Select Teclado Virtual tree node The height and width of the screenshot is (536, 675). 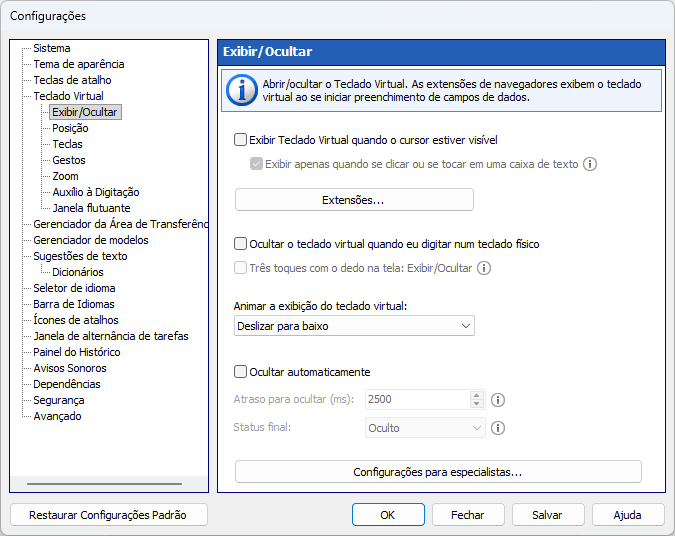coord(68,96)
